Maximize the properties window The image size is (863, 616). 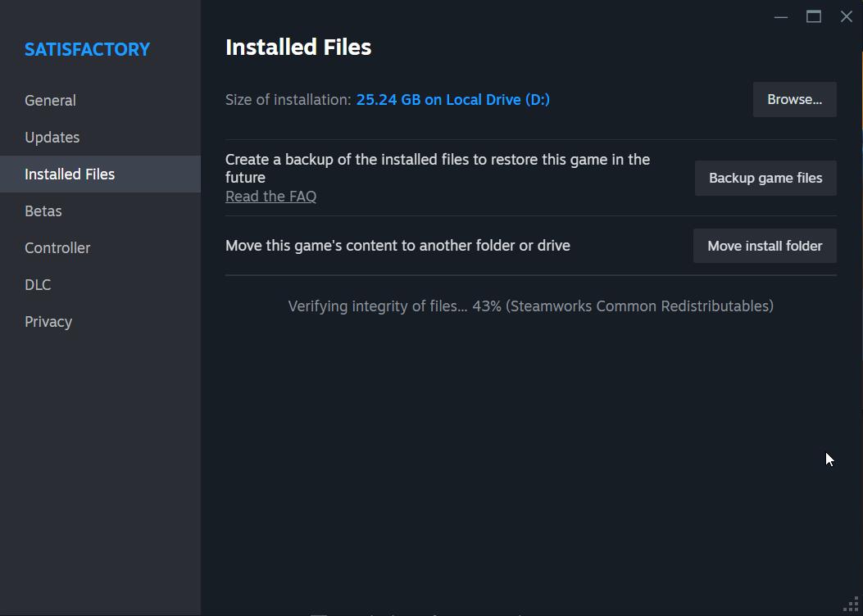click(814, 17)
